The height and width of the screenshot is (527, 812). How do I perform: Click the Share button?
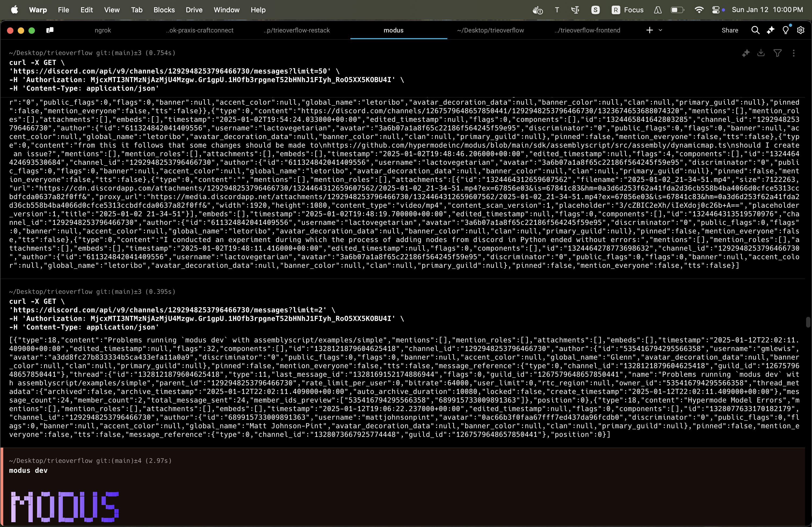coord(730,30)
